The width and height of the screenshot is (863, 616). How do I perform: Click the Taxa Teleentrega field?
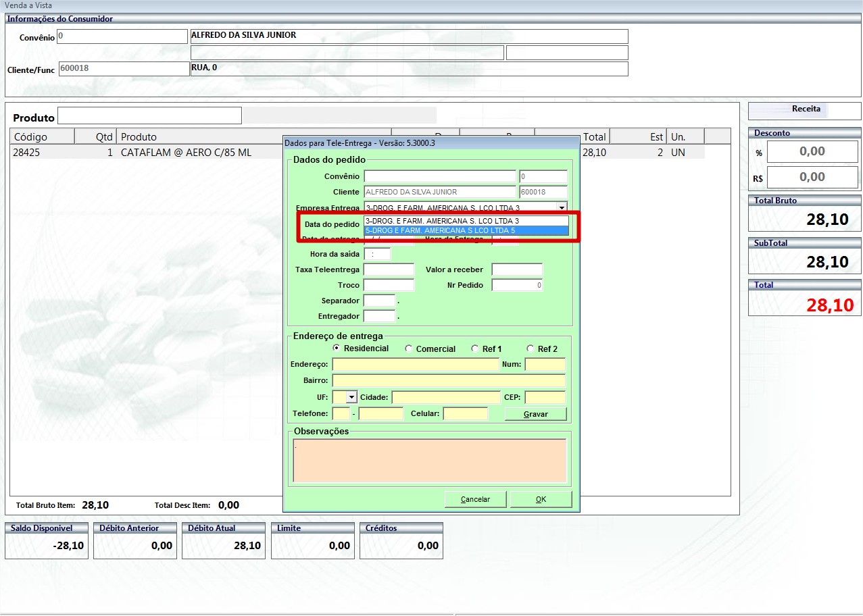coord(389,270)
